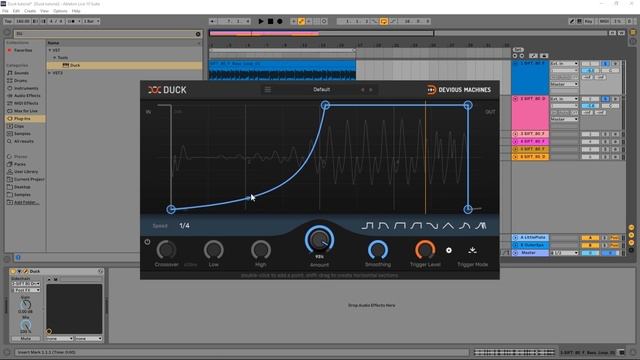Click bottom-left envelope curve node
This screenshot has width=640, height=360.
pyautogui.click(x=171, y=209)
